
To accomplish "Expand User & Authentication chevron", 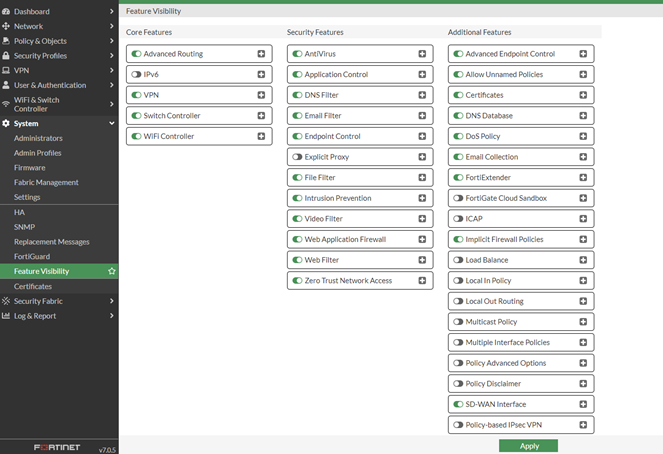I will 112,85.
